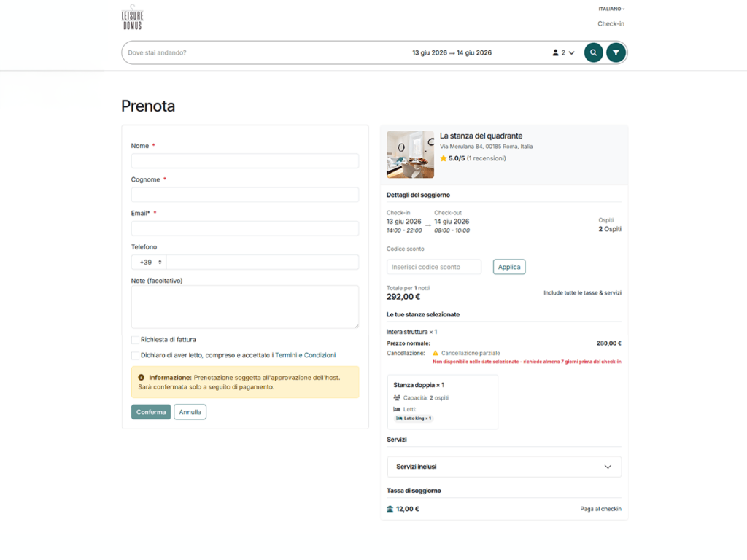Click the magnifying glass search icon
Viewport: 747px width, 560px height.
tap(593, 52)
